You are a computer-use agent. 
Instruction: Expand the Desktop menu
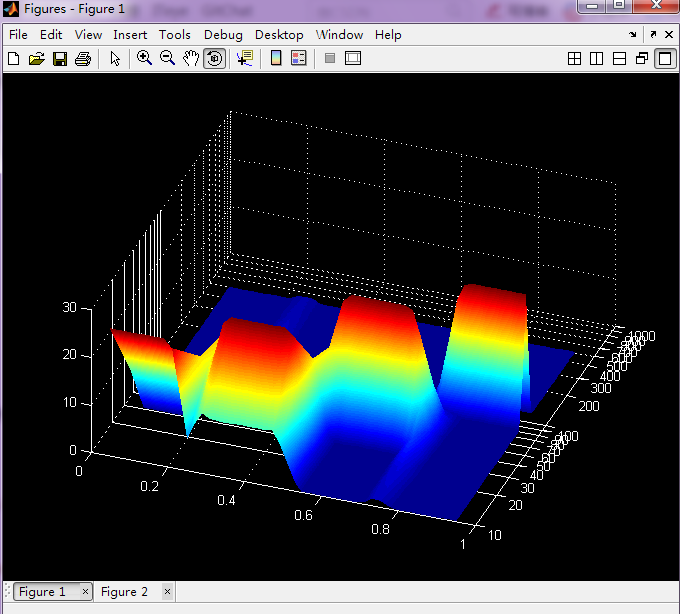click(x=279, y=34)
